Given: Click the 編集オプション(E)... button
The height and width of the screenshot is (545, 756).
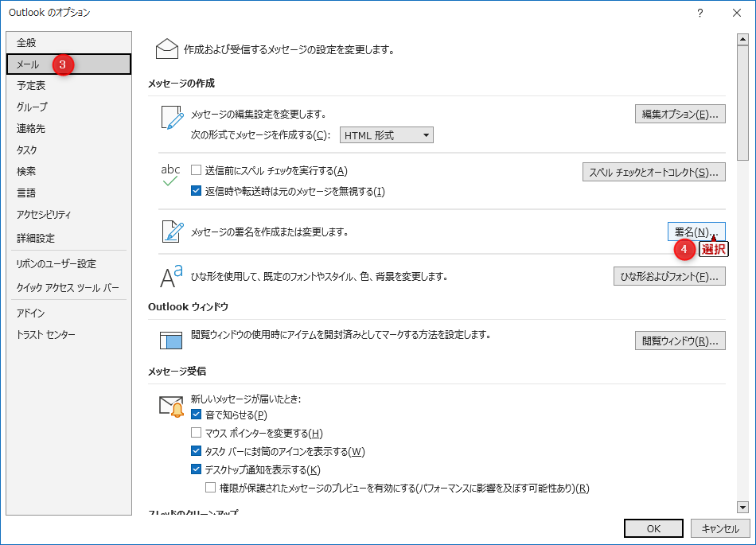Looking at the screenshot, I should (680, 115).
